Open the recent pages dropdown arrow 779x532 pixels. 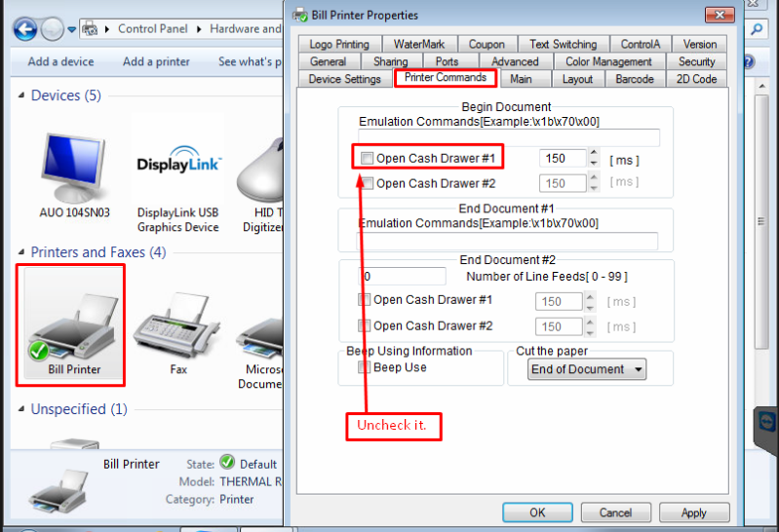click(x=72, y=30)
